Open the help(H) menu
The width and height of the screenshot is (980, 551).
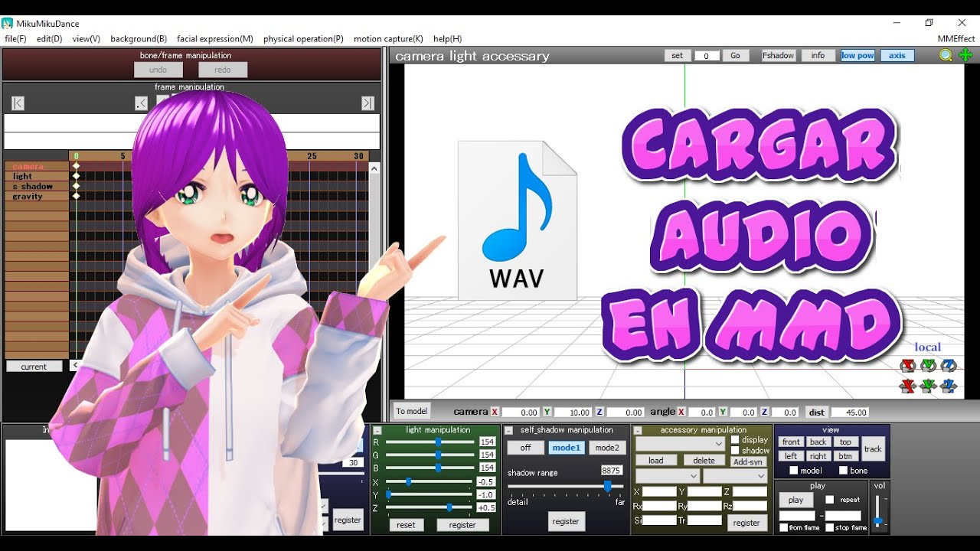pyautogui.click(x=447, y=38)
